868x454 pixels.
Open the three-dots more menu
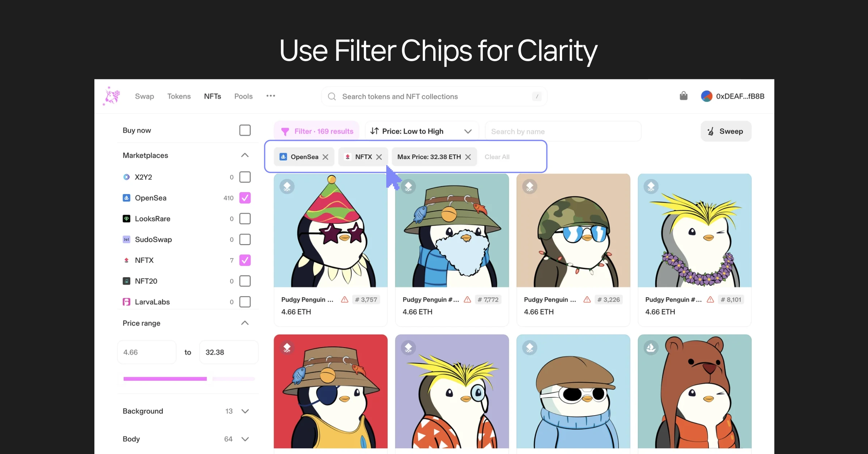pos(271,96)
